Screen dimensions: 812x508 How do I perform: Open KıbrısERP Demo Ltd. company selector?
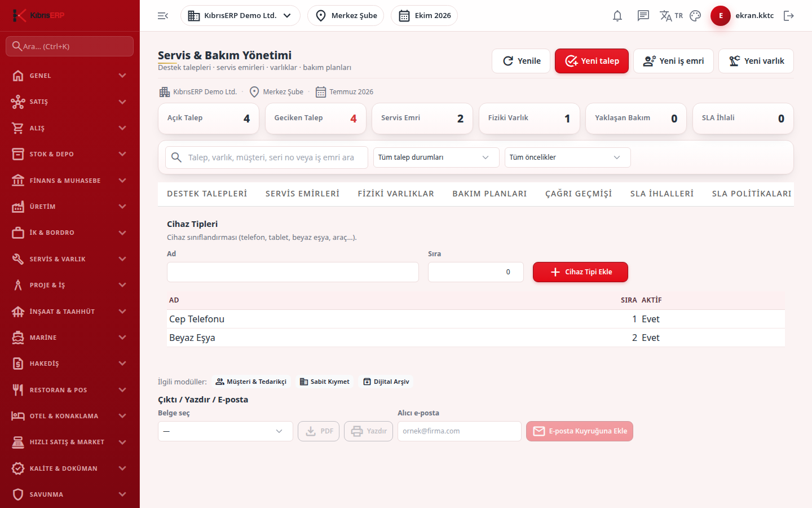click(x=240, y=16)
